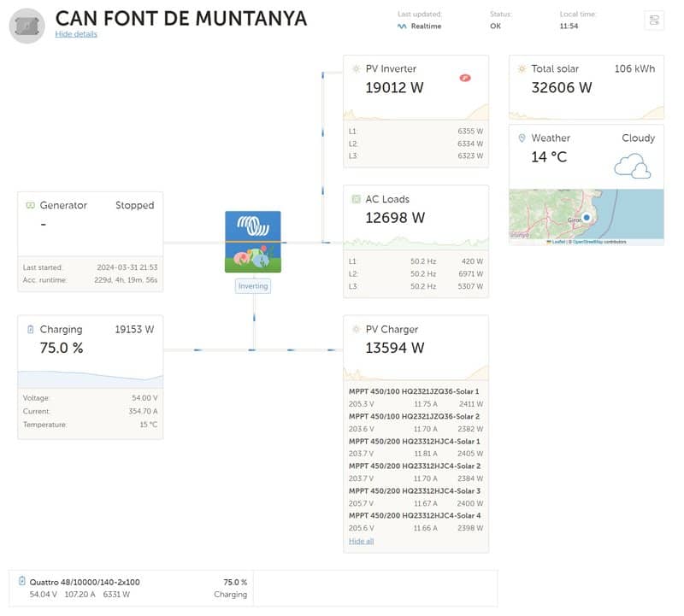Click the cloud icon in Weather widget
Viewport: 684px width, 616px height.
coord(633,166)
